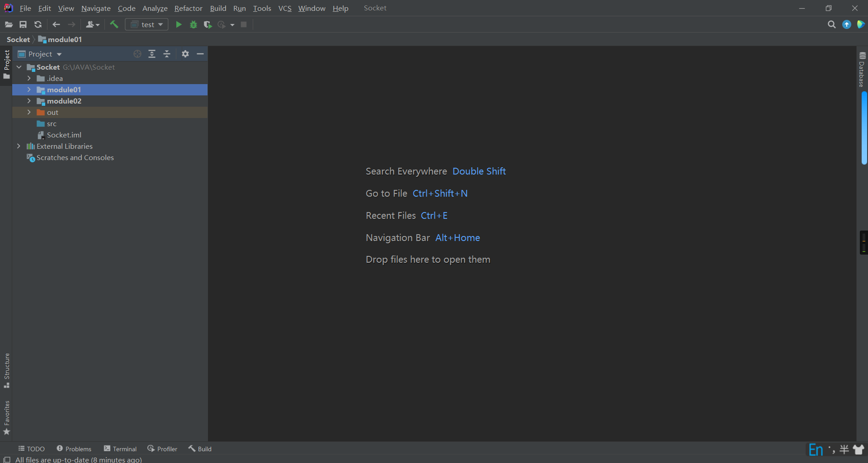This screenshot has width=868, height=463.
Task: Click the Debug bug icon
Action: [x=193, y=24]
